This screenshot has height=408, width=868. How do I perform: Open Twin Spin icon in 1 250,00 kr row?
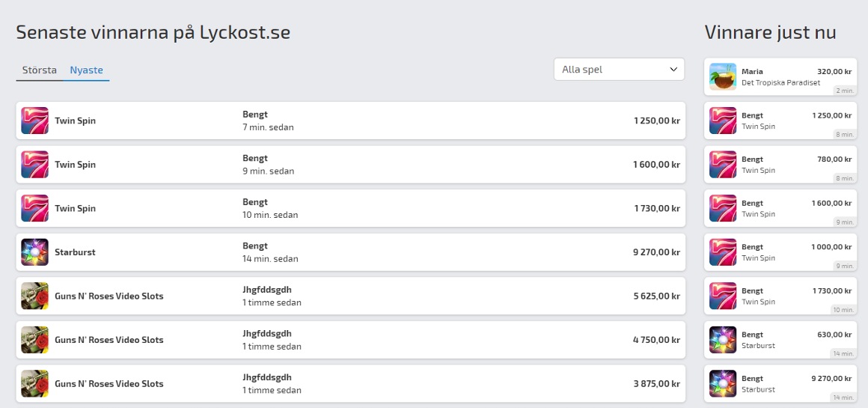point(35,121)
